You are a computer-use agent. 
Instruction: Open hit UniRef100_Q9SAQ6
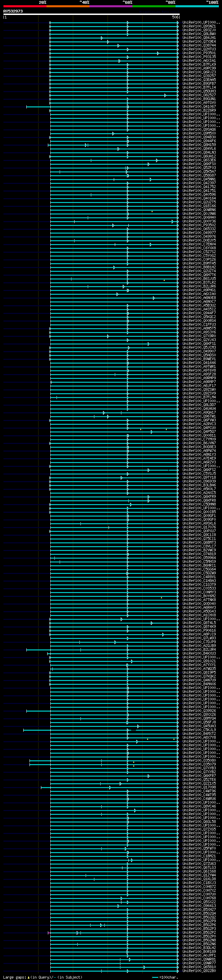click(199, 129)
